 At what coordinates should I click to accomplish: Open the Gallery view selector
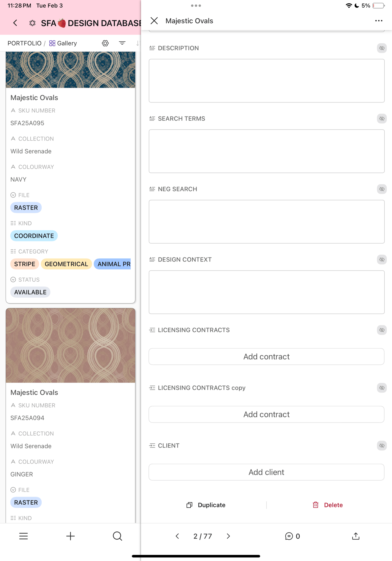coord(63,43)
